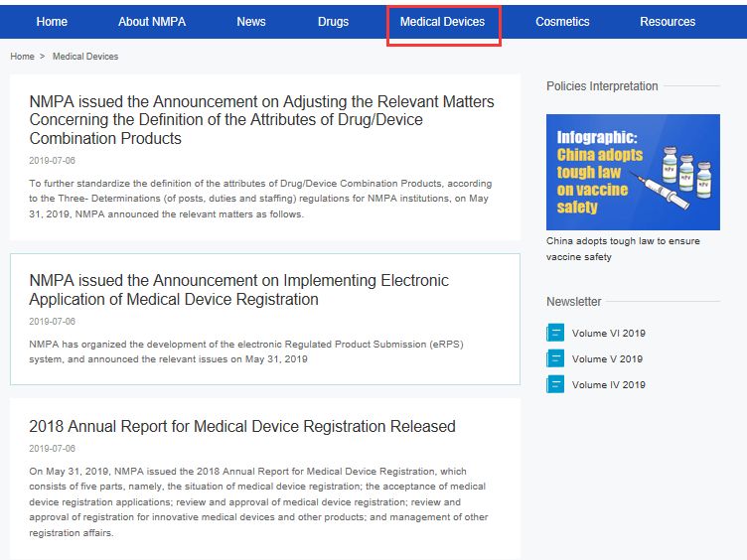
Task: Select the Volume V 2019 text link
Action: click(x=607, y=359)
